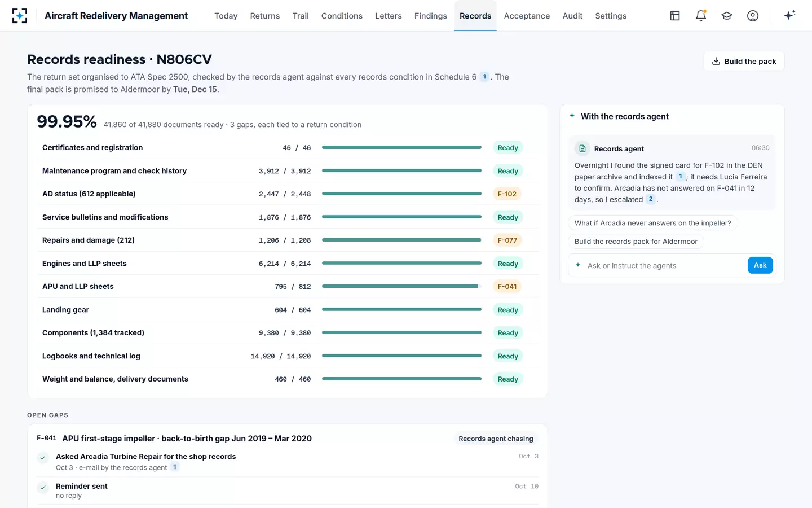This screenshot has width=812, height=508.
Task: Select the Landing gear row label
Action: click(65, 310)
